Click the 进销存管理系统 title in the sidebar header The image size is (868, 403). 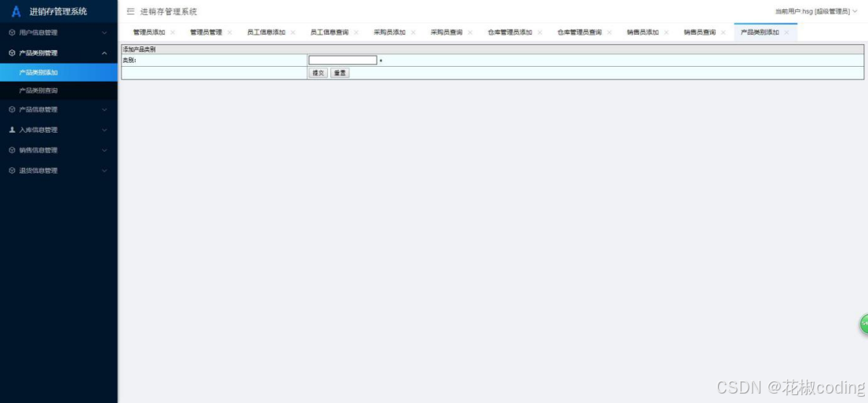click(x=58, y=12)
